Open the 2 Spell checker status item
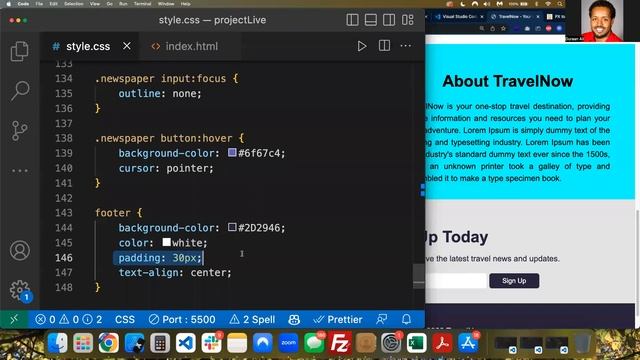Image resolution: width=640 pixels, height=360 pixels. 252,319
